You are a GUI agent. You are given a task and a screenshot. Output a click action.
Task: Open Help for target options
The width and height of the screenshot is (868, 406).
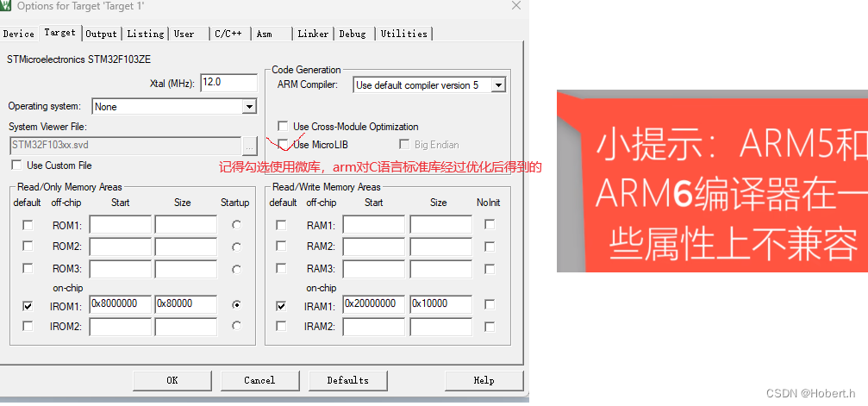click(x=484, y=380)
